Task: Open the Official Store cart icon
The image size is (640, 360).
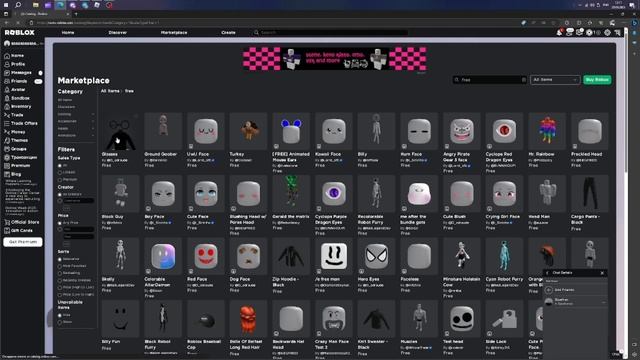Action: [7, 222]
